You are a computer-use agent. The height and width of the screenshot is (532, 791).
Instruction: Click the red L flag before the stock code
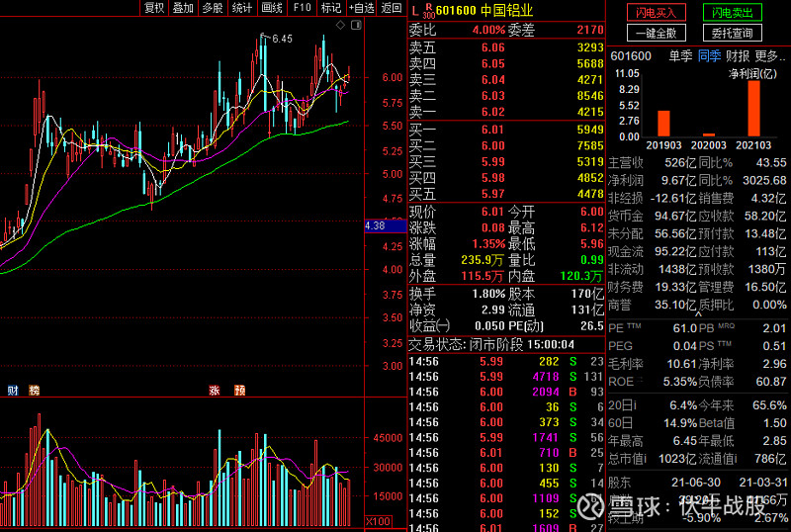pyautogui.click(x=415, y=11)
